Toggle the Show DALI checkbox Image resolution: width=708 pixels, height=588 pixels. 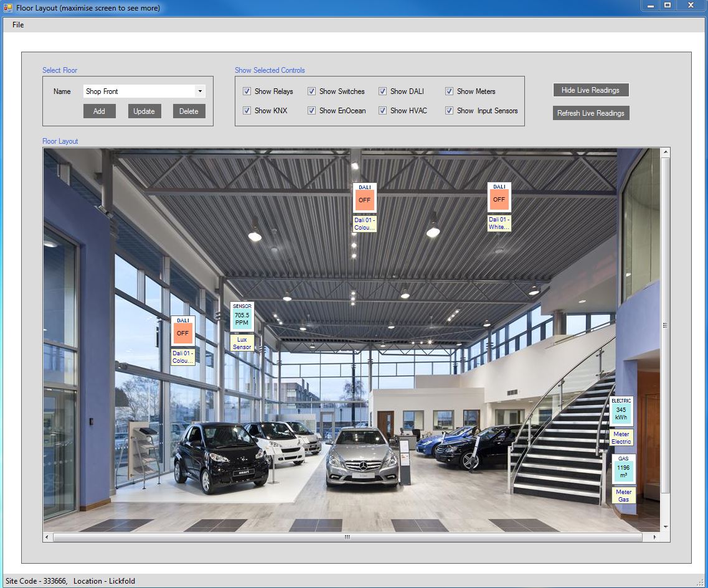click(x=382, y=91)
